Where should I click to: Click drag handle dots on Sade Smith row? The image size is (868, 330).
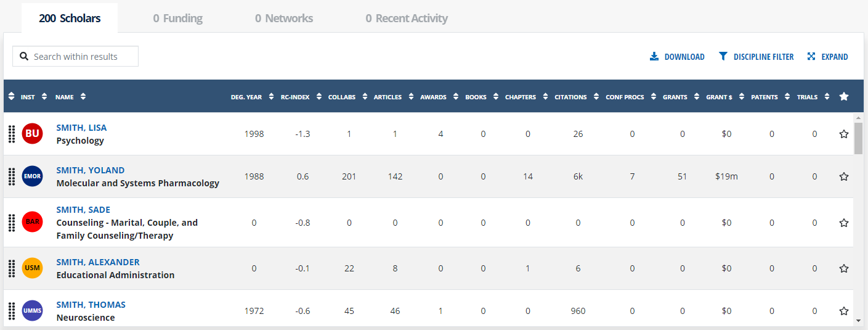tap(11, 222)
